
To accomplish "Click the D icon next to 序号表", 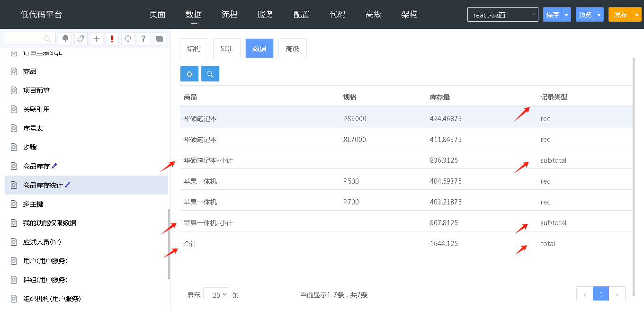I will pyautogui.click(x=14, y=128).
